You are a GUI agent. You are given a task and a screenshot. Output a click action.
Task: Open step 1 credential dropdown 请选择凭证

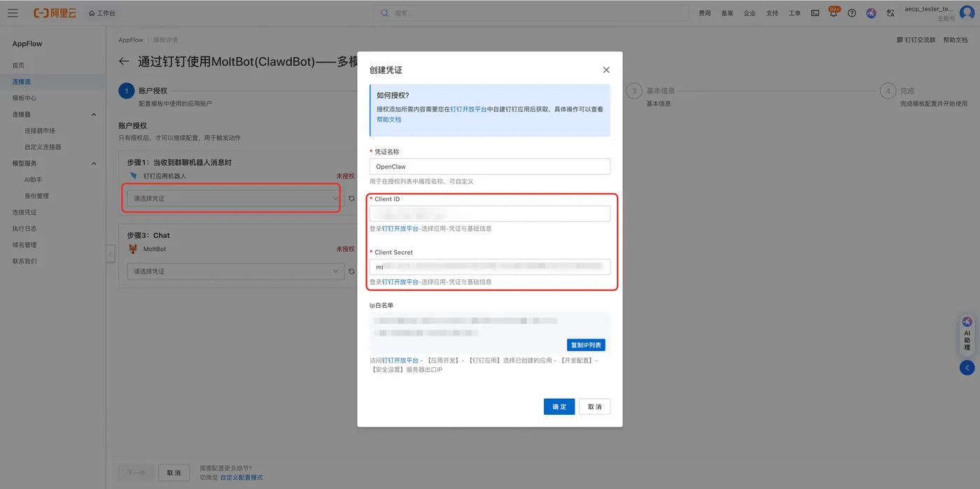[234, 199]
